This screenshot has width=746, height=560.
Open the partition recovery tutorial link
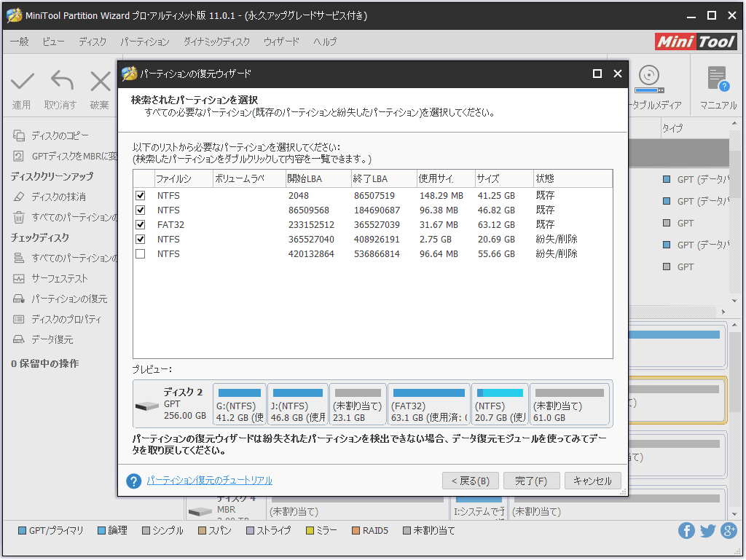coord(209,481)
